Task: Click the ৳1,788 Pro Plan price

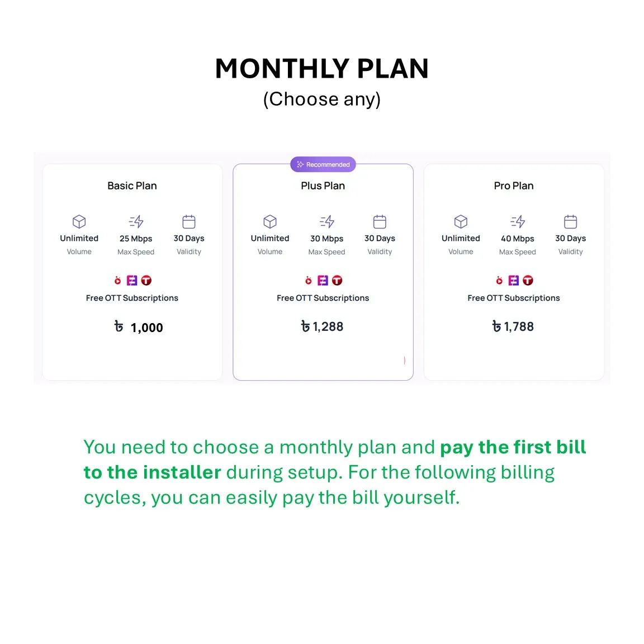Action: (x=513, y=326)
